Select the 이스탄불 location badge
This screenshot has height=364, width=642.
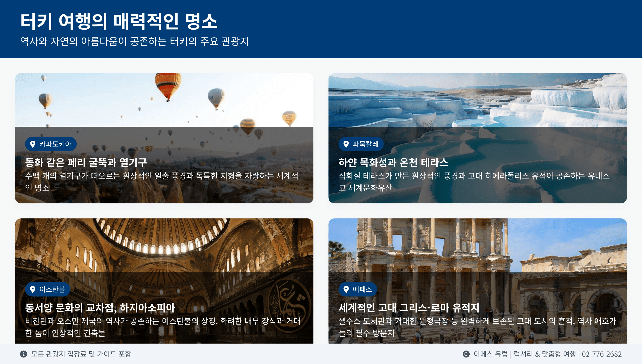(48, 289)
